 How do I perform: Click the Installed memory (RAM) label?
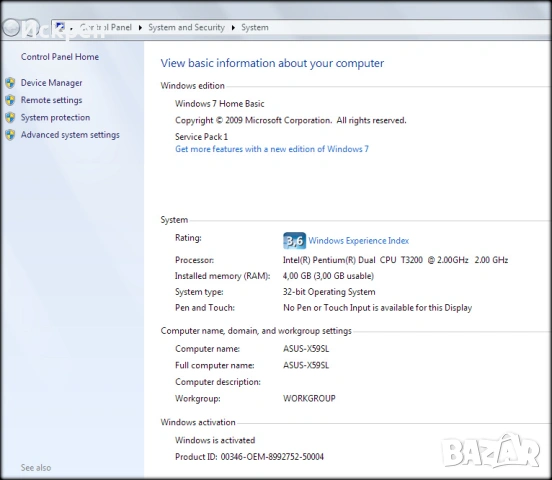pyautogui.click(x=222, y=276)
